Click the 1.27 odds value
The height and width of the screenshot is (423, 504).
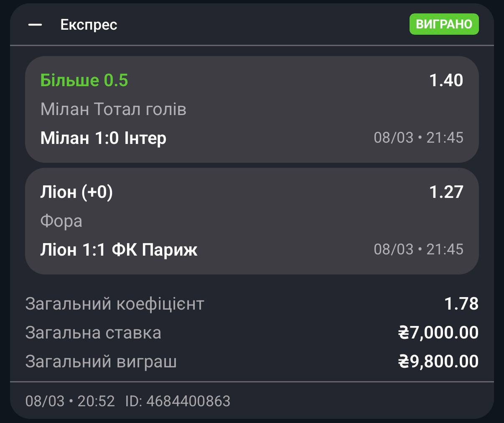(x=446, y=192)
